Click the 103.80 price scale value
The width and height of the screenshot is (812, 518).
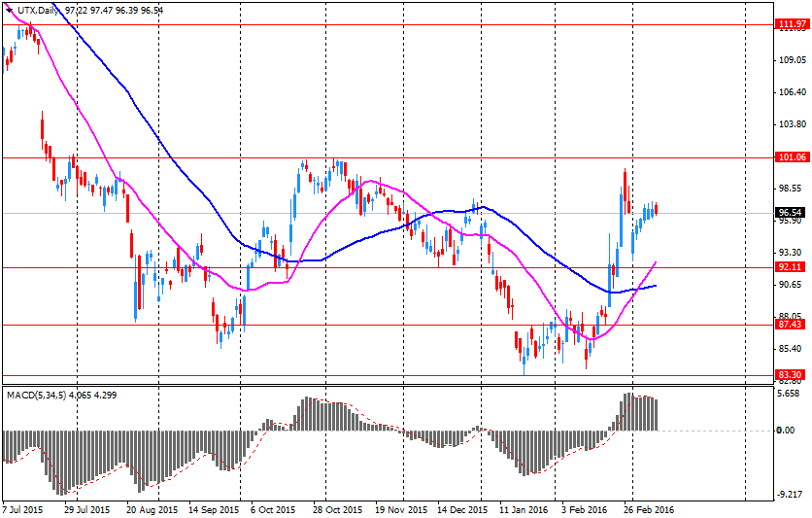tap(793, 124)
